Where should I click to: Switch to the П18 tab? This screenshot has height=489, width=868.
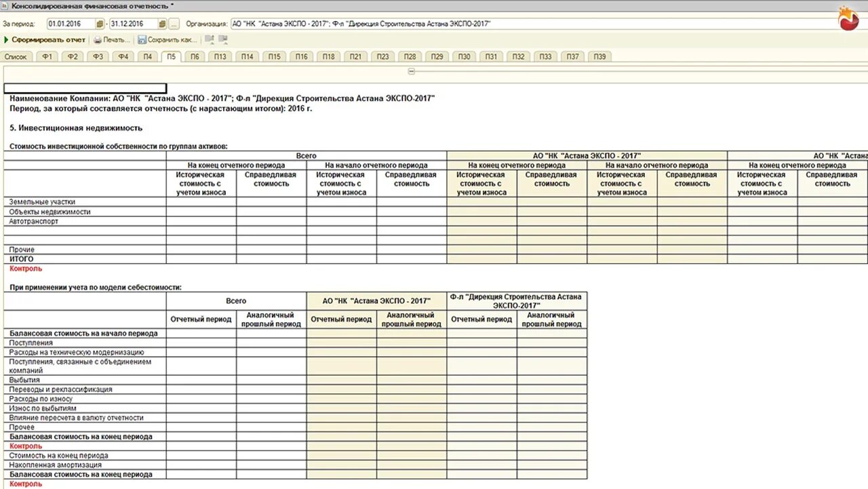(x=328, y=57)
